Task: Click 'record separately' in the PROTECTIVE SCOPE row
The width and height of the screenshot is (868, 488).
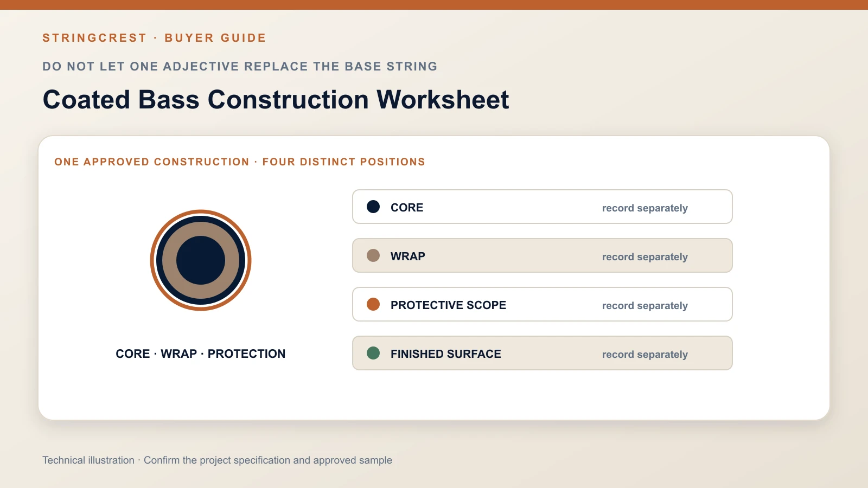Action: point(645,306)
